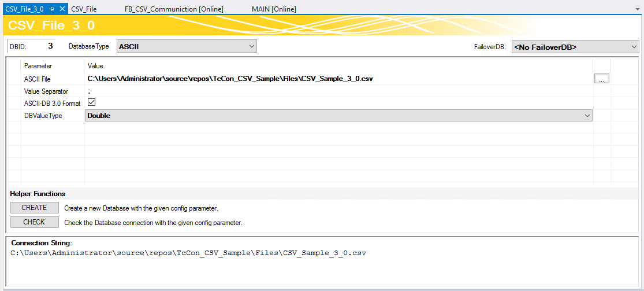Select the ASCII File parameter label
The height and width of the screenshot is (291, 644).
coord(37,79)
